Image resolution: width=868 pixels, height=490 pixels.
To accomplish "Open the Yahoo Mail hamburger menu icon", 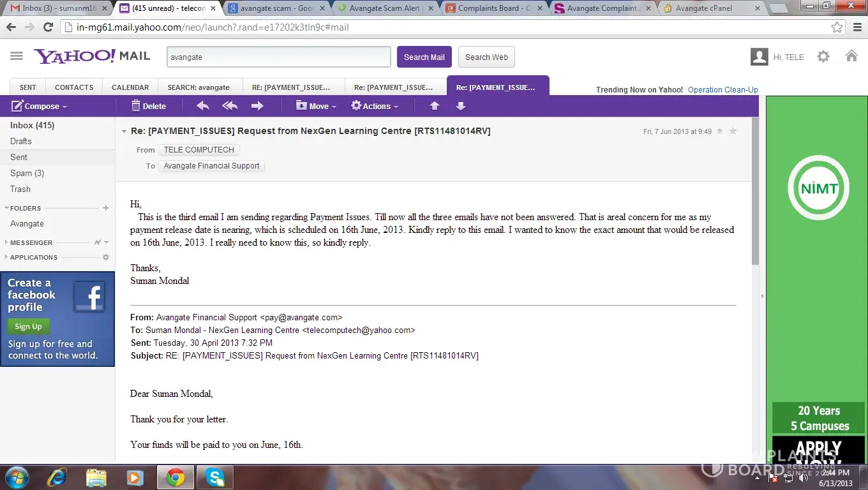I will click(17, 56).
